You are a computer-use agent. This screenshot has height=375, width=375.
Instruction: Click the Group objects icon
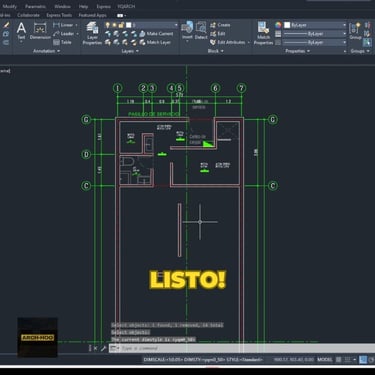pyautogui.click(x=355, y=31)
